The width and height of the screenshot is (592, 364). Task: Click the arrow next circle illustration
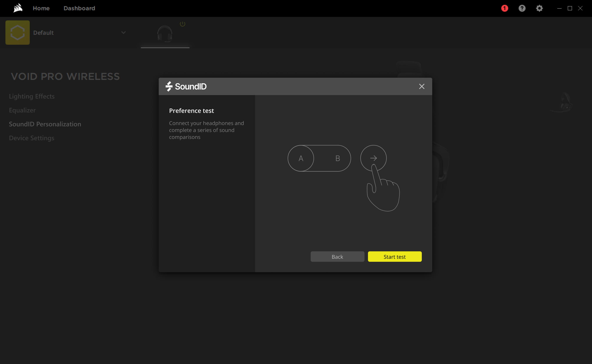point(373,158)
